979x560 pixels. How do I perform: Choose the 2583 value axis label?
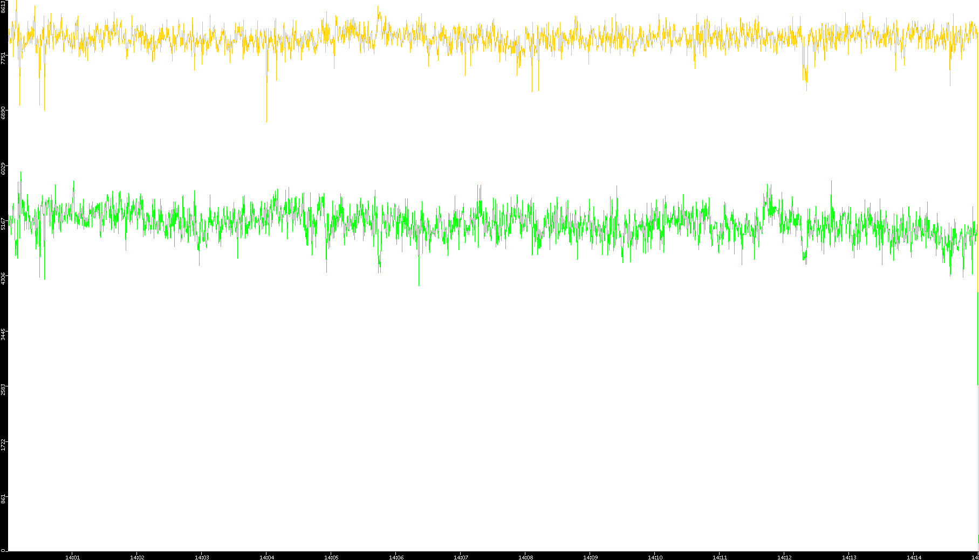point(3,389)
